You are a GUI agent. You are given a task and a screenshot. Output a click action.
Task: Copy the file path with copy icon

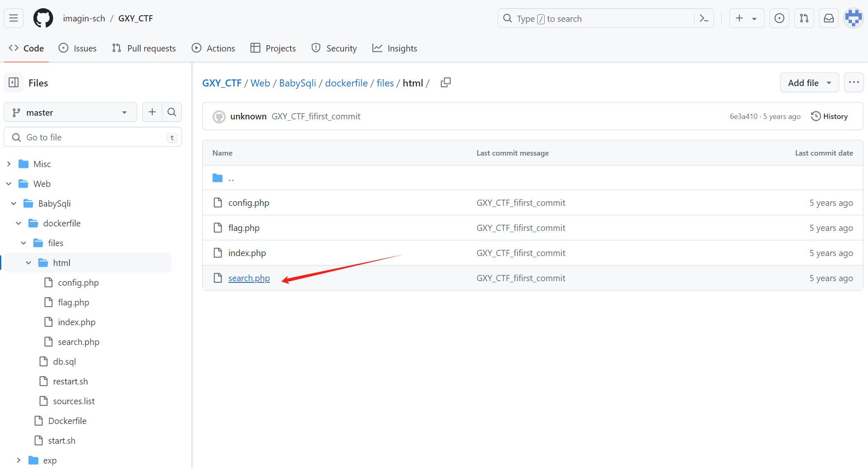tap(446, 83)
